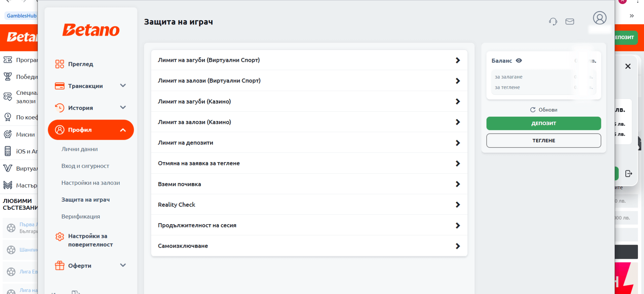Click the ТЕГЛЕНЕ button
Screen dimensions: 644x294
[543, 140]
